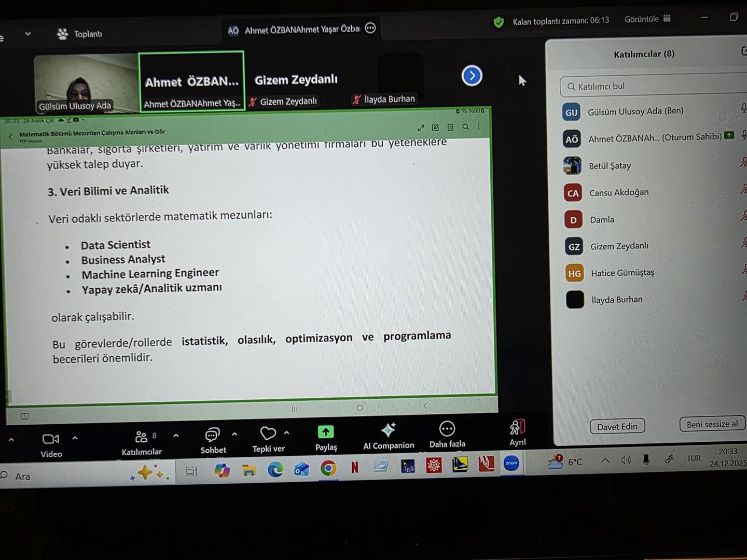Open AI Companion
This screenshot has height=560, width=747.
click(388, 430)
